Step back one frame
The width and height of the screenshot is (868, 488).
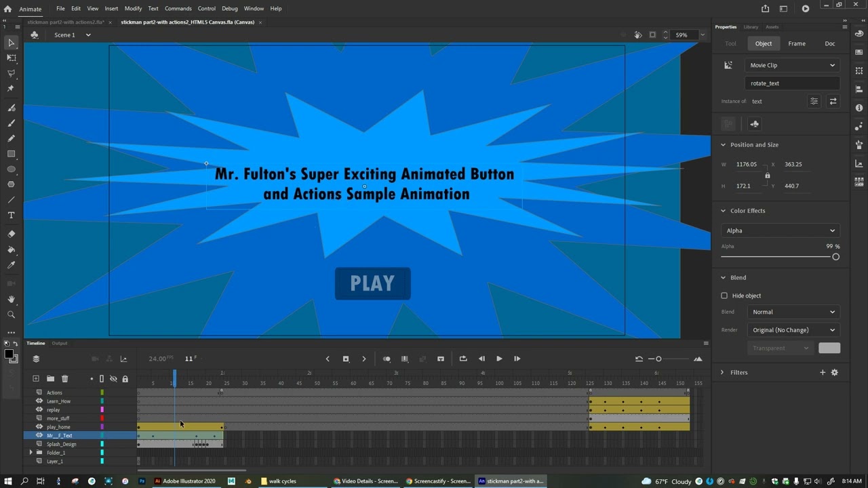click(x=481, y=359)
